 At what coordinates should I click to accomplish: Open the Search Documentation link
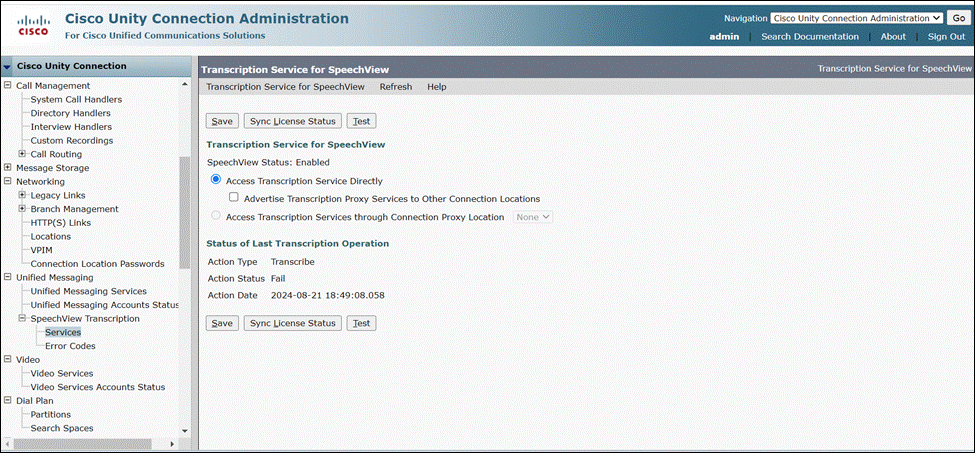point(810,37)
